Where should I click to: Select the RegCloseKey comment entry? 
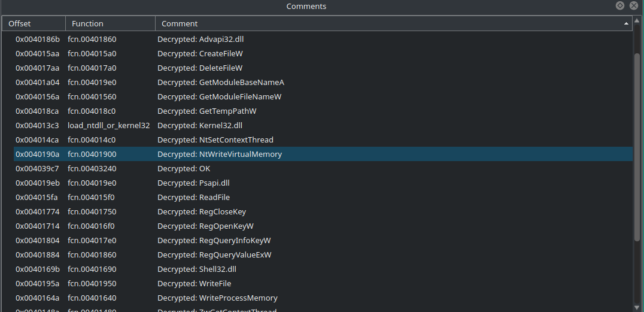202,212
